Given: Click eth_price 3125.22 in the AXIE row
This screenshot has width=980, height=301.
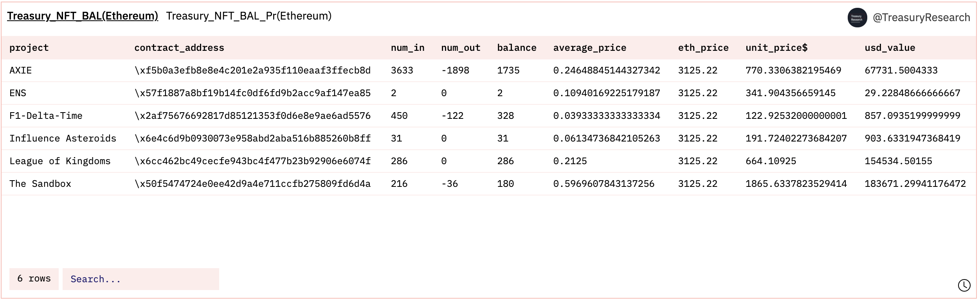Looking at the screenshot, I should pyautogui.click(x=698, y=70).
